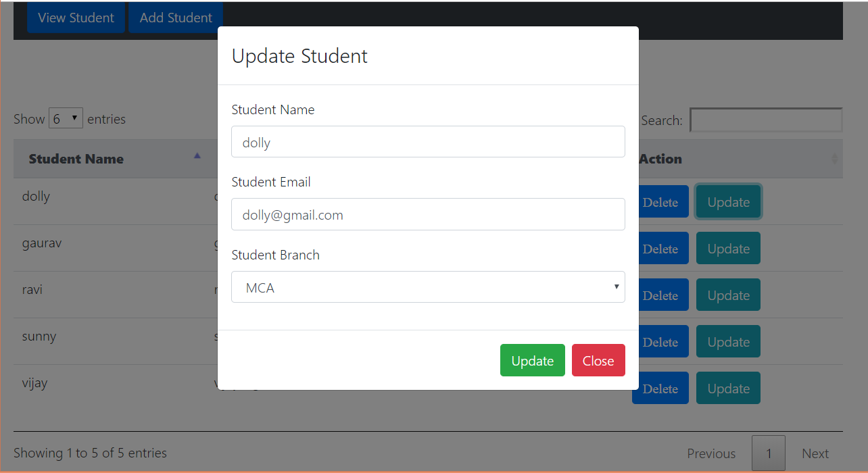
Task: Update the record for ravi
Action: [x=728, y=295]
